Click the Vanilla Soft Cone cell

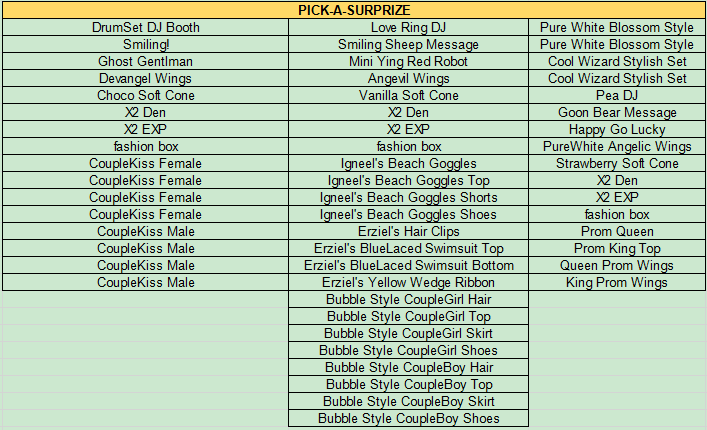pyautogui.click(x=408, y=95)
